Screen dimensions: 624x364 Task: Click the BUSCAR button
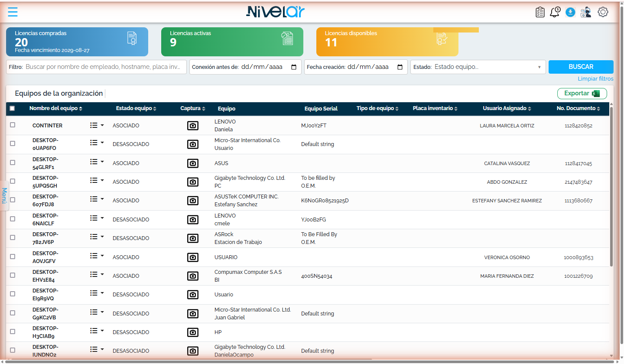coord(581,67)
